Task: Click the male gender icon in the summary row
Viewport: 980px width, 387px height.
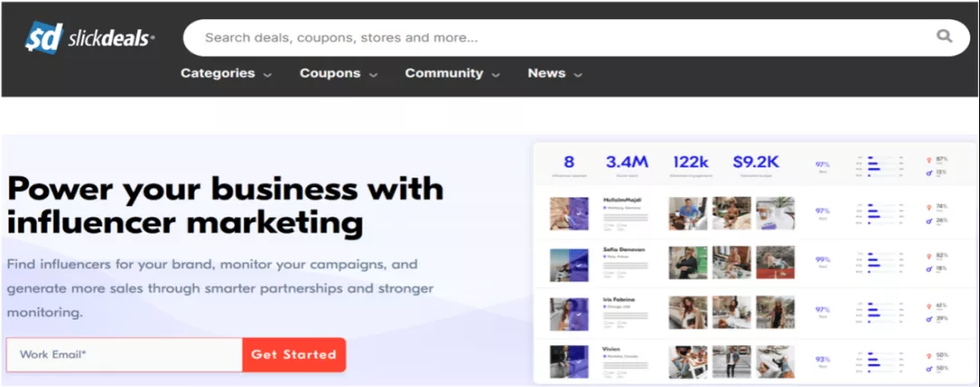Action: pos(929,172)
